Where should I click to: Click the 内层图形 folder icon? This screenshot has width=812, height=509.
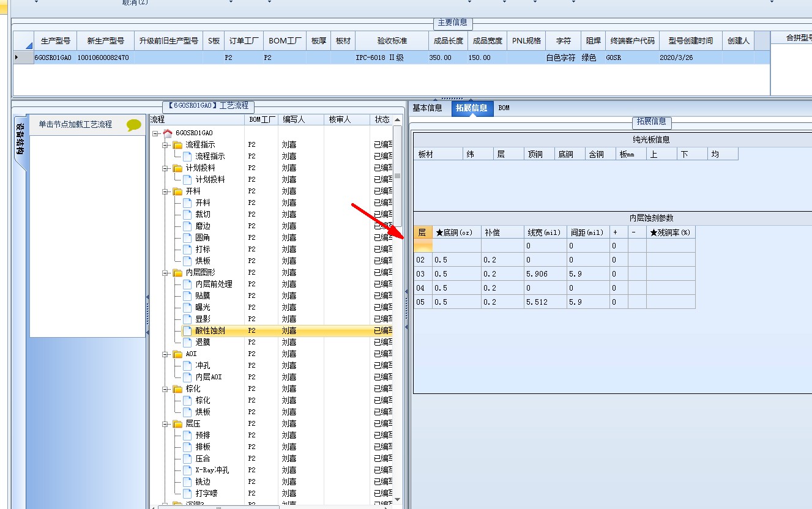click(x=177, y=272)
